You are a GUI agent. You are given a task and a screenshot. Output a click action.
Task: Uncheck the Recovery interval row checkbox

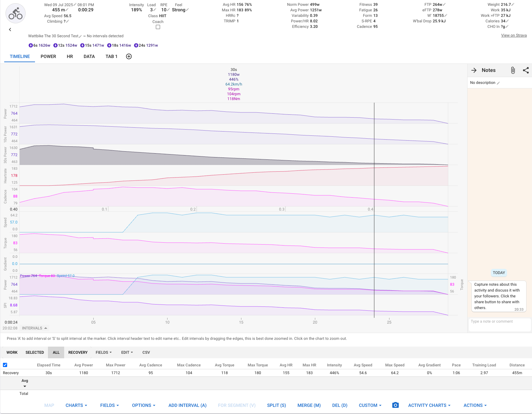click(x=5, y=365)
